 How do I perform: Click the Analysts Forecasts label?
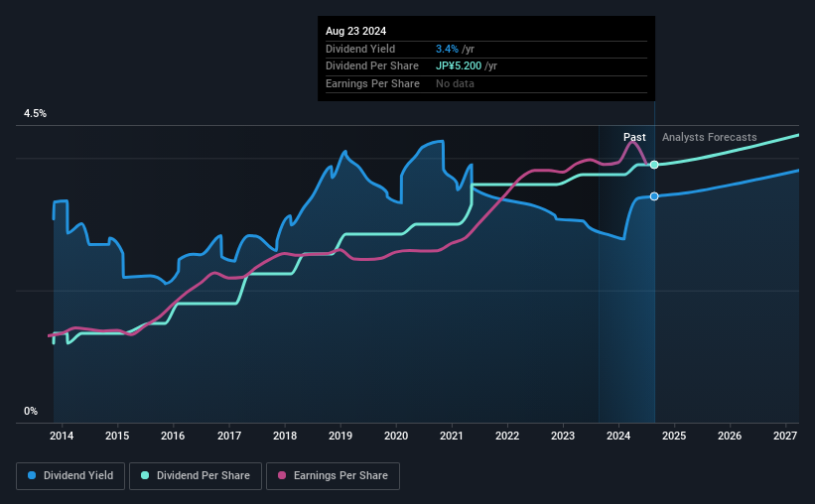(710, 137)
